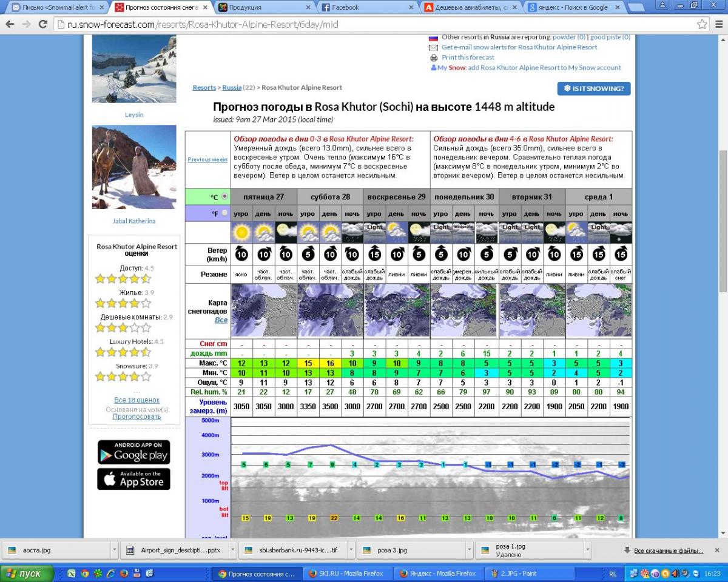Open the Jabal Katherina resort link
The image size is (728, 582).
pos(134,221)
